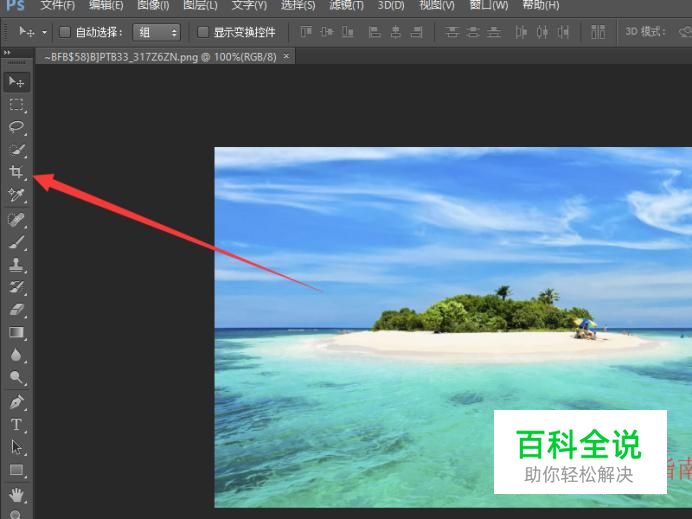692x519 pixels.
Task: Open the 文件(F) menu
Action: [57, 5]
